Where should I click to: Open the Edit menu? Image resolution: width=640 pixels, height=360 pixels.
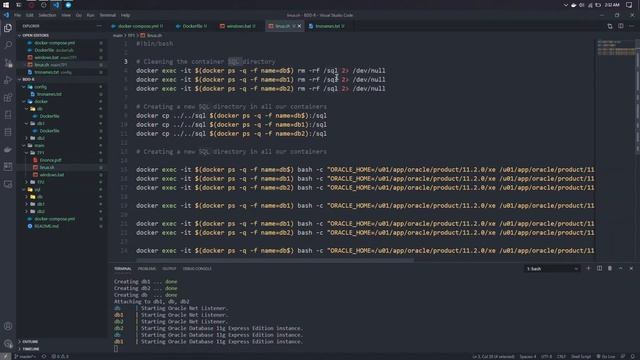coord(30,15)
